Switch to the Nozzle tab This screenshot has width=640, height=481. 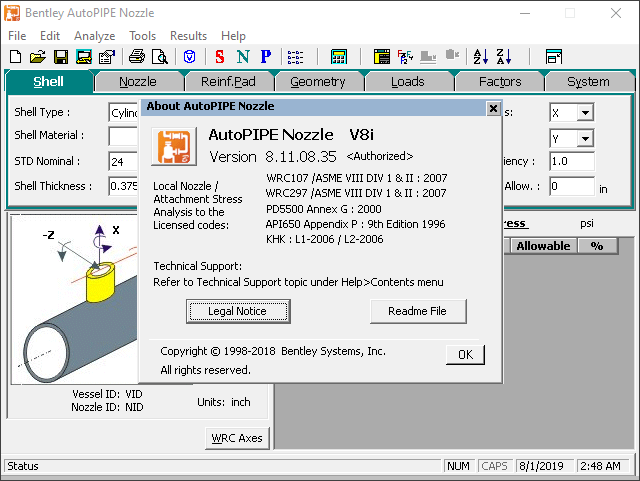(x=138, y=82)
